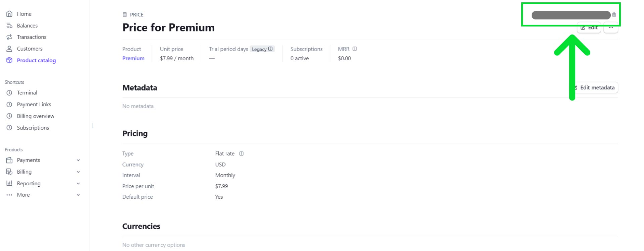Image resolution: width=644 pixels, height=251 pixels.
Task: Open the Transactions icon in the sidebar
Action: (9, 37)
